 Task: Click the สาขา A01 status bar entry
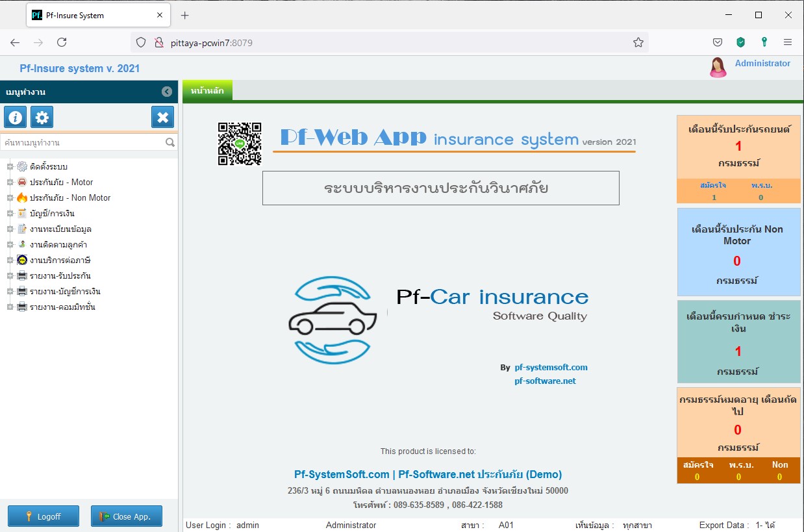pyautogui.click(x=487, y=525)
